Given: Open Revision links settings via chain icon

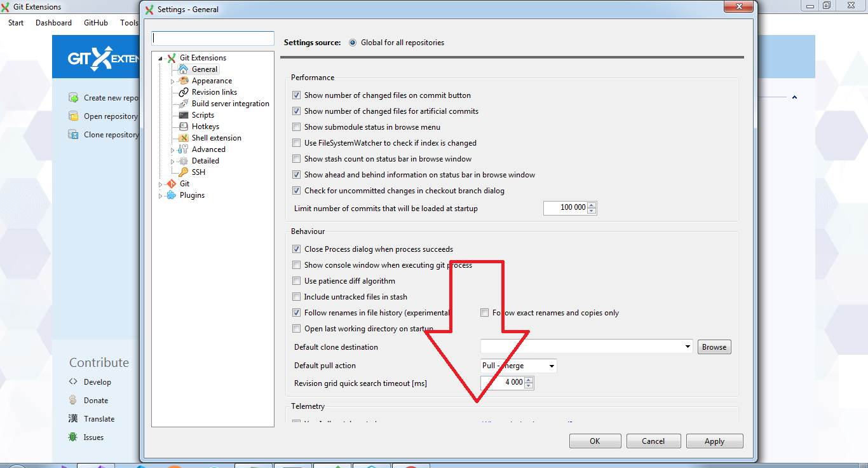Looking at the screenshot, I should pyautogui.click(x=183, y=92).
